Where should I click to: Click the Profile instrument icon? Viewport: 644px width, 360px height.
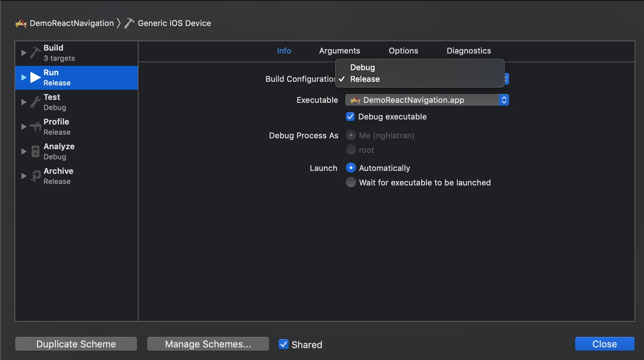(35, 127)
